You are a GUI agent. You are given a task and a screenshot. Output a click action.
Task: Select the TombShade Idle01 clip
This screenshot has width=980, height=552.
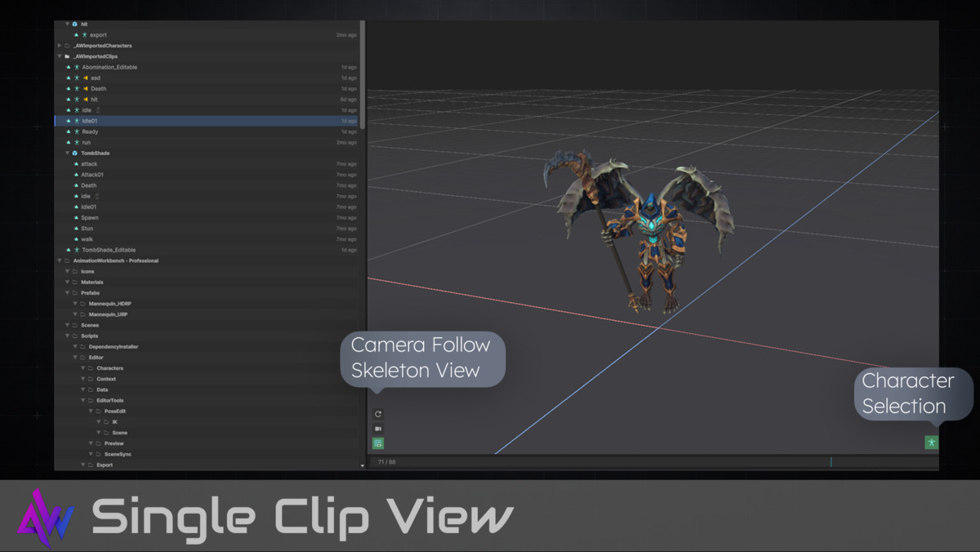pyautogui.click(x=89, y=207)
